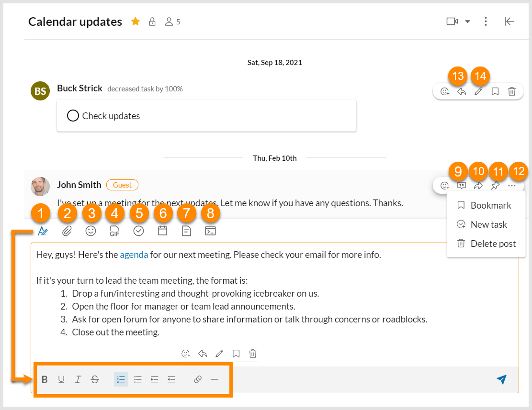The width and height of the screenshot is (532, 410).
Task: Insert a GIF into the message
Action: [x=114, y=231]
